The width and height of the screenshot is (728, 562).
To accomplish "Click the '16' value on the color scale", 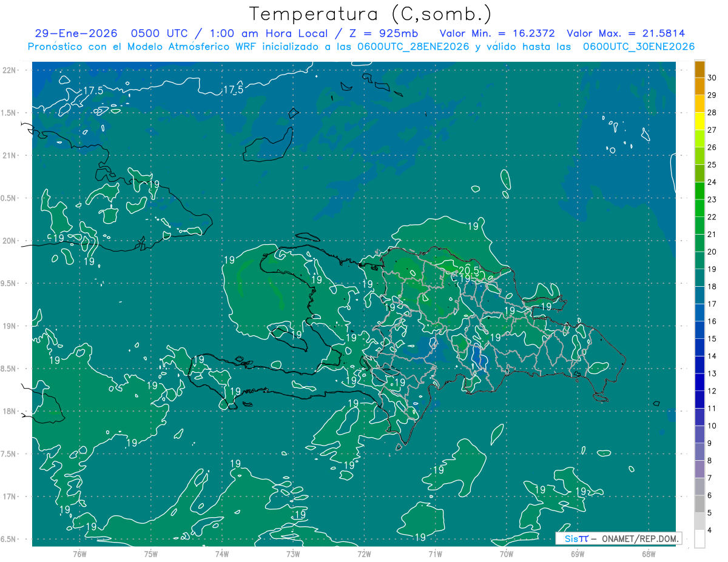I will [712, 321].
